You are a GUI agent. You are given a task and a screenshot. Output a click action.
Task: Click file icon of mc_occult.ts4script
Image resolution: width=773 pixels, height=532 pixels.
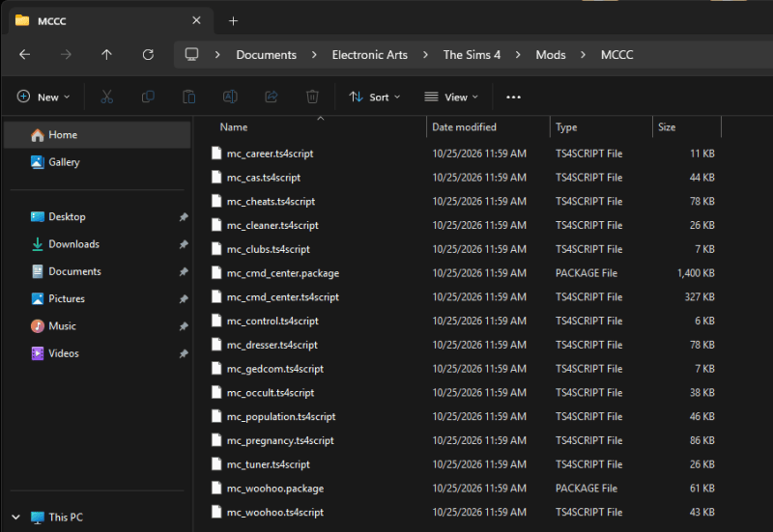point(215,392)
